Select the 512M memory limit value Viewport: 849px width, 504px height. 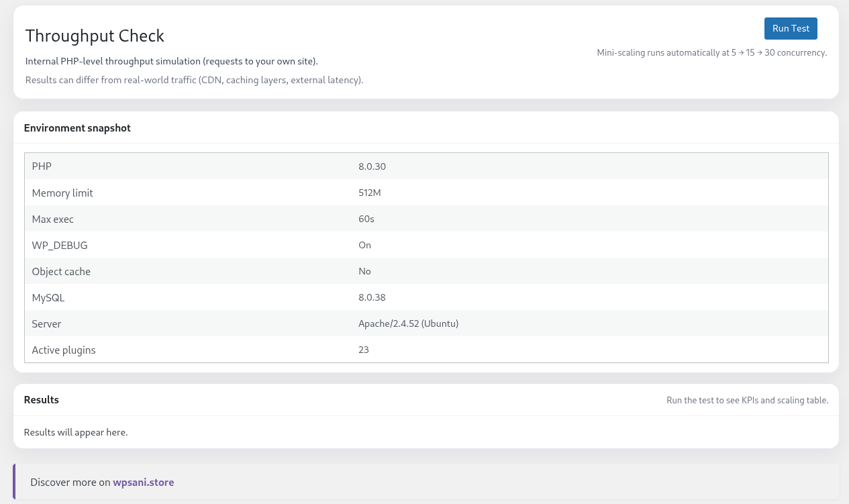click(370, 193)
